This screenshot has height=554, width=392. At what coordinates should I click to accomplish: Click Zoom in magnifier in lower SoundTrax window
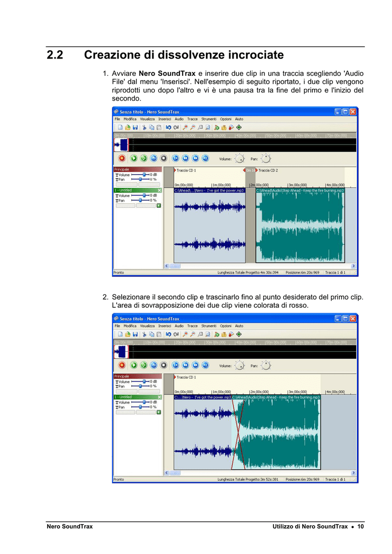click(185, 334)
